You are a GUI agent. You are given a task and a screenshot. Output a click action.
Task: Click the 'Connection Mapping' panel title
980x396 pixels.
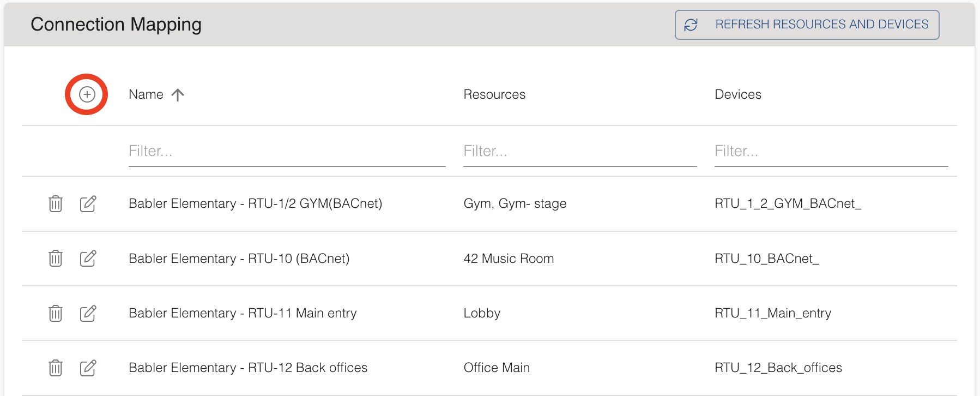(x=116, y=25)
